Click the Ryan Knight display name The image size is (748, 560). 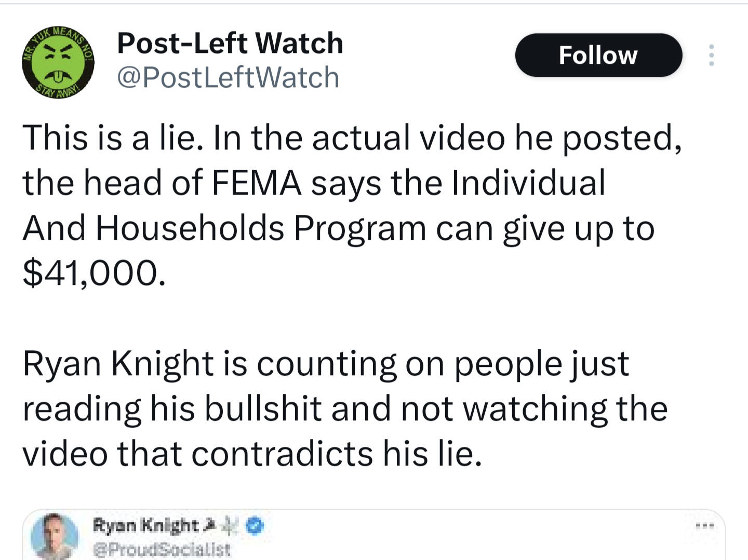click(x=145, y=526)
